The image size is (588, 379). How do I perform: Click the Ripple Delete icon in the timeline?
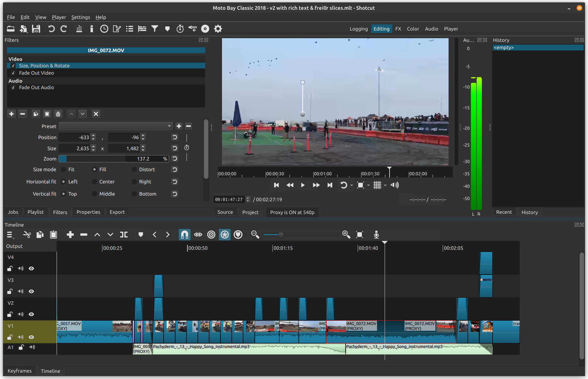click(x=83, y=235)
